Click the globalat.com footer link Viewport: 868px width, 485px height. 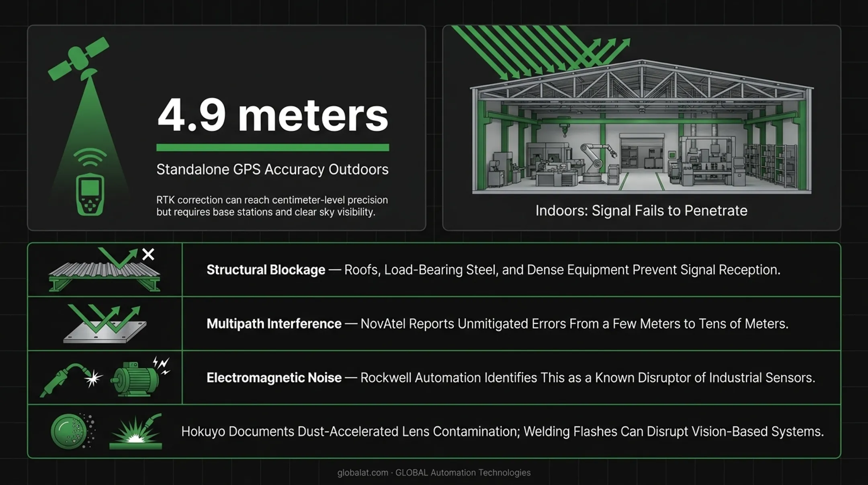click(362, 473)
